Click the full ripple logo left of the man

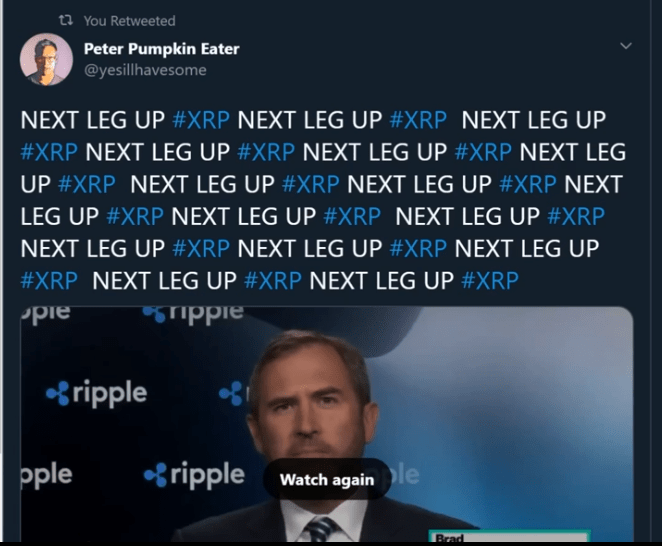click(97, 394)
